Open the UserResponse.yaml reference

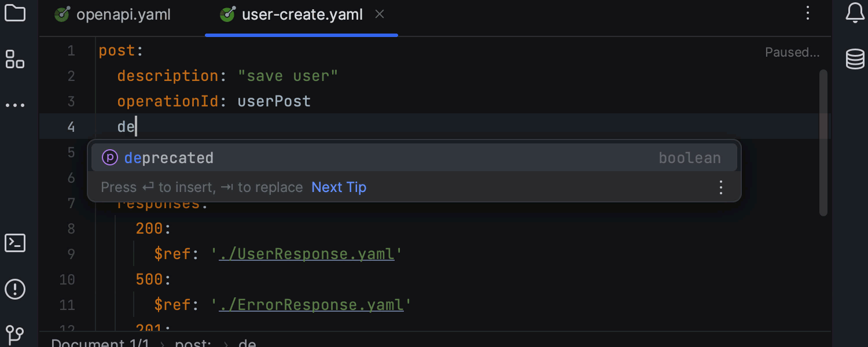point(306,253)
